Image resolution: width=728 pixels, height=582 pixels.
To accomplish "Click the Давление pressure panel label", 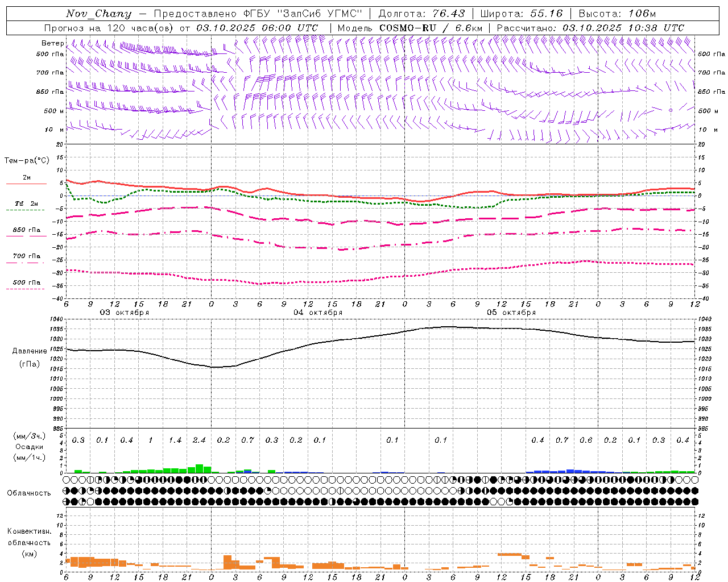I will (x=30, y=351).
